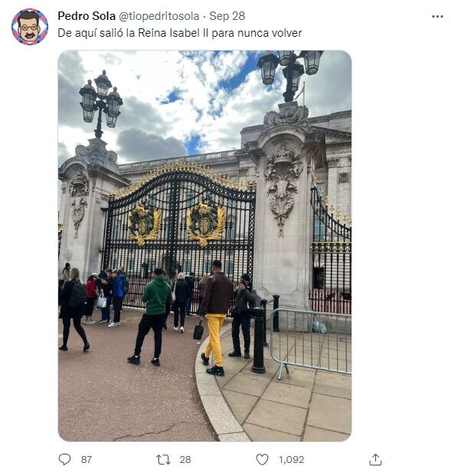Click the 28 retweets count
This screenshot has height=476, width=451.
(185, 460)
